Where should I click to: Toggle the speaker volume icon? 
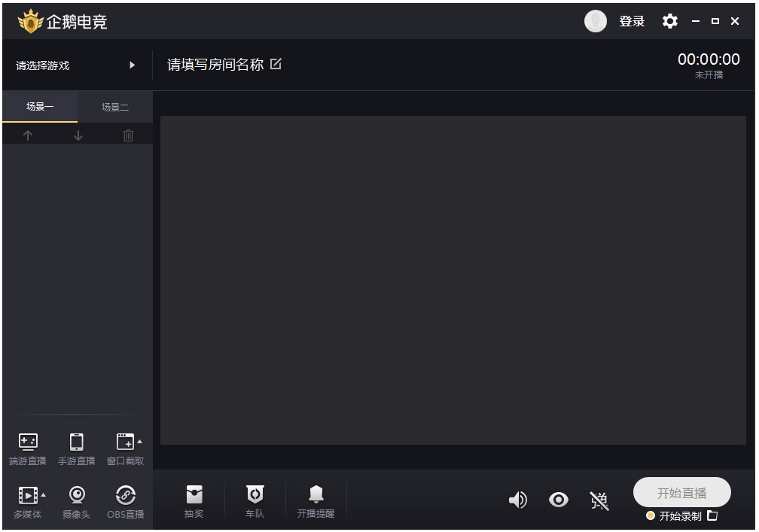tap(518, 500)
